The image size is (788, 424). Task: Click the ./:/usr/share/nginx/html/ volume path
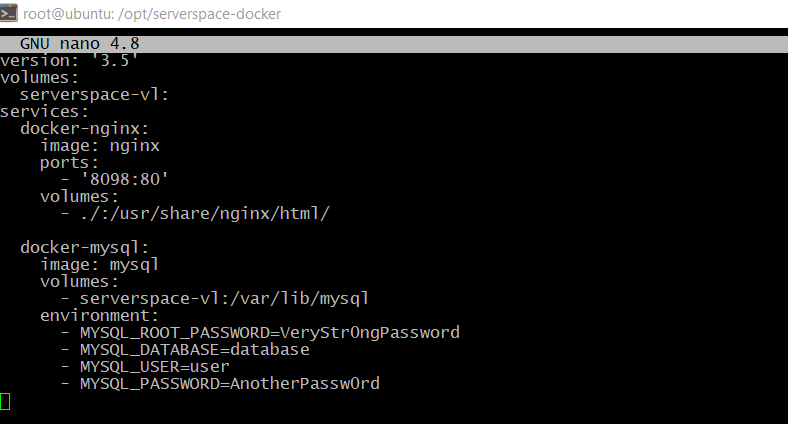coord(205,214)
